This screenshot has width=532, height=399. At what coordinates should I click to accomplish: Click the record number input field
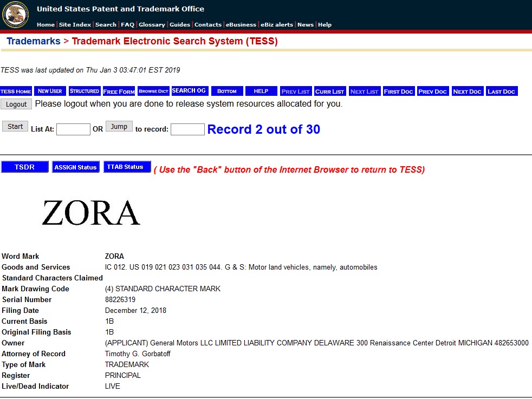pyautogui.click(x=187, y=129)
